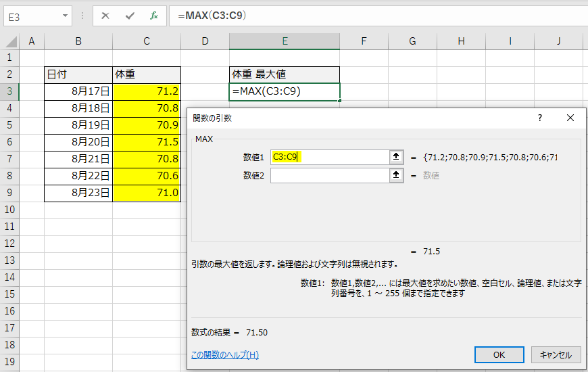
Task: Click the OK button
Action: 499,354
